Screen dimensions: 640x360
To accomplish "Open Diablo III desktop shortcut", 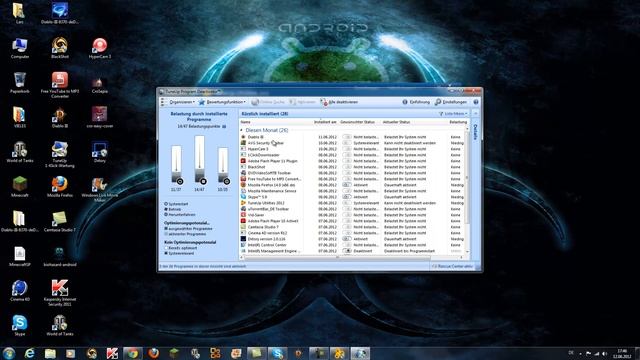I will pos(60,118).
